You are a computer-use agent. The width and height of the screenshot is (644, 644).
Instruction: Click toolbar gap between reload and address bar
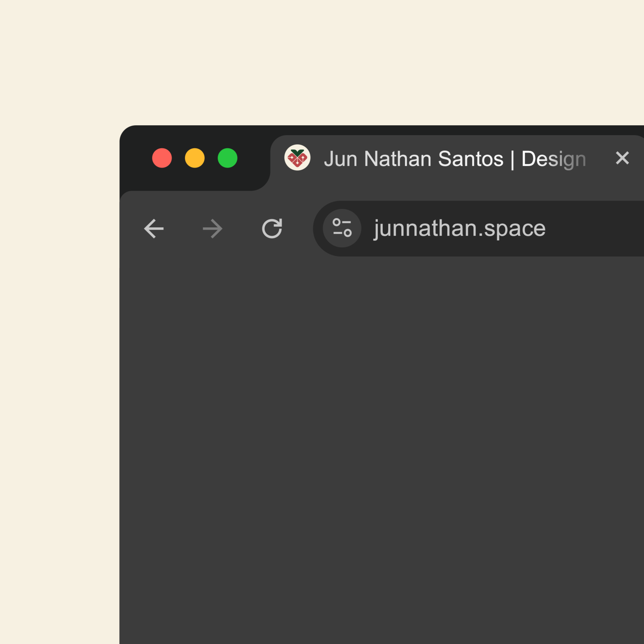(298, 229)
